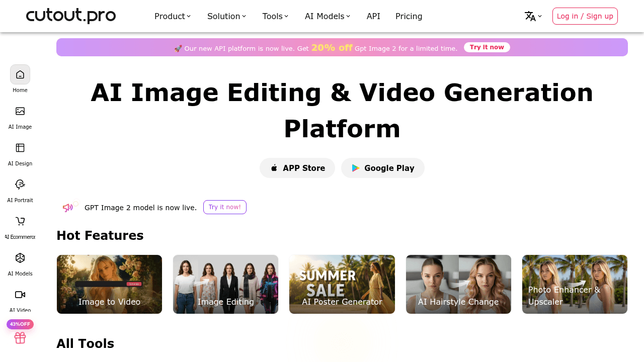Image resolution: width=644 pixels, height=362 pixels.
Task: Click the gift box icon
Action: coord(20,338)
